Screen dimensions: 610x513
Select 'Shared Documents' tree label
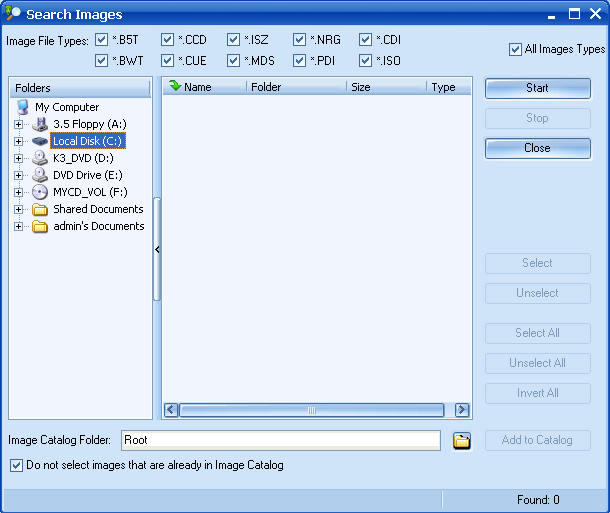coord(98,209)
